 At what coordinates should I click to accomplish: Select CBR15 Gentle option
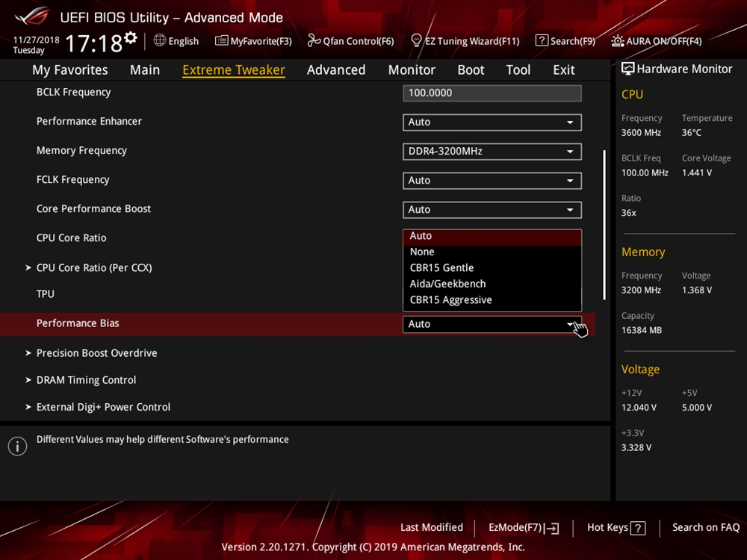pos(492,268)
